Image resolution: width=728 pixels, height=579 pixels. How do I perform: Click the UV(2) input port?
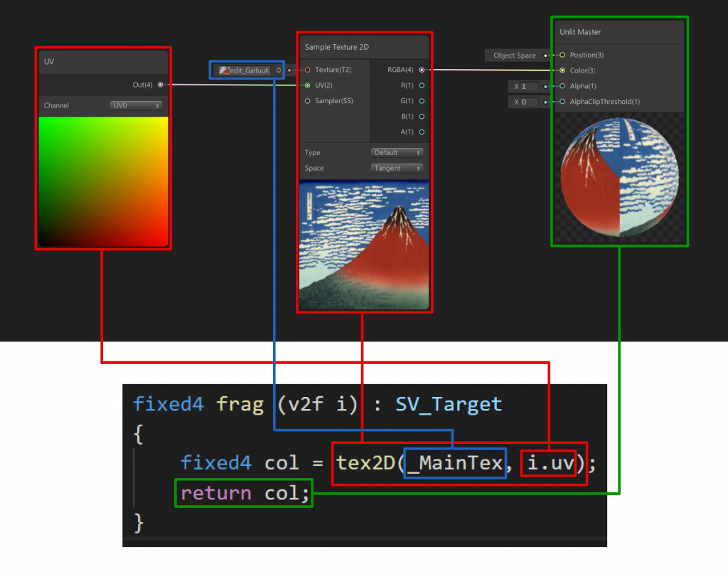pyautogui.click(x=307, y=85)
